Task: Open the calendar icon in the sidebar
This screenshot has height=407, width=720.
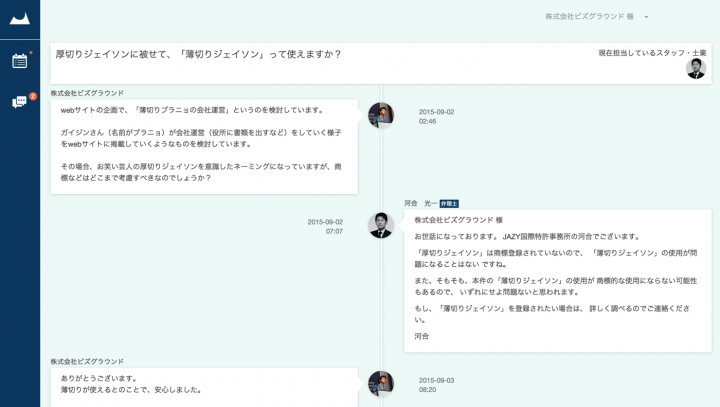Action: tap(20, 61)
